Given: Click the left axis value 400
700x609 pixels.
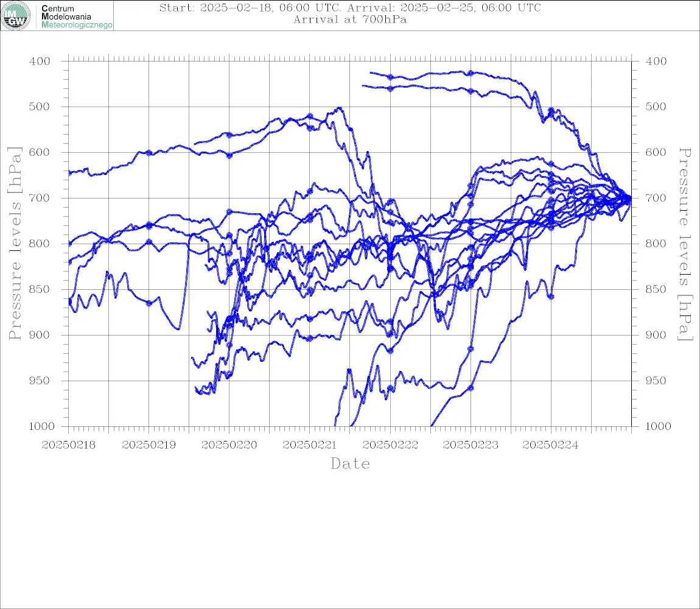Looking at the screenshot, I should click(40, 62).
